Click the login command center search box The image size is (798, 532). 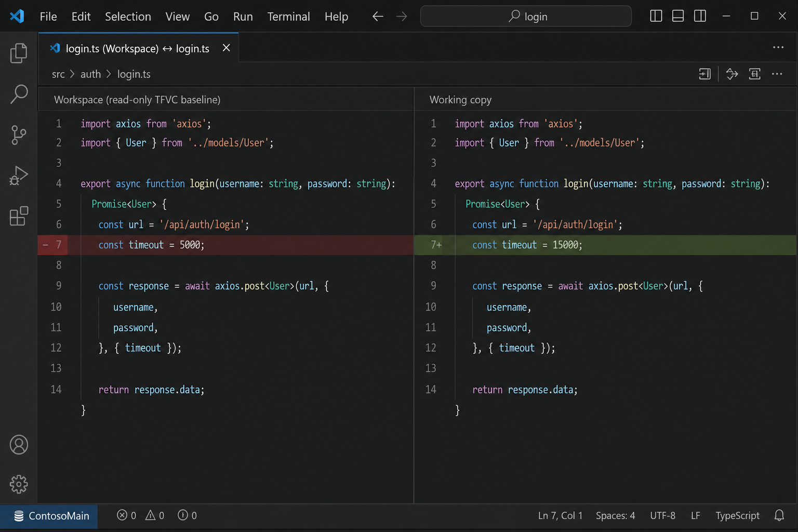pyautogui.click(x=526, y=16)
